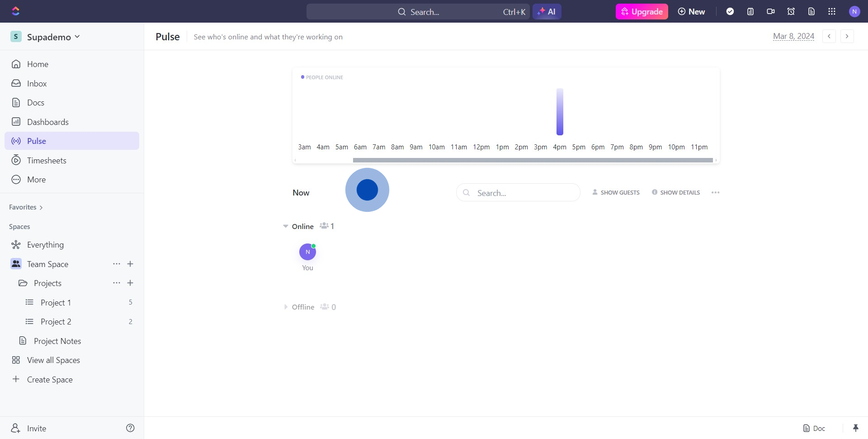Click the timeline horizontal scrollbar
This screenshot has width=868, height=439.
pyautogui.click(x=533, y=160)
